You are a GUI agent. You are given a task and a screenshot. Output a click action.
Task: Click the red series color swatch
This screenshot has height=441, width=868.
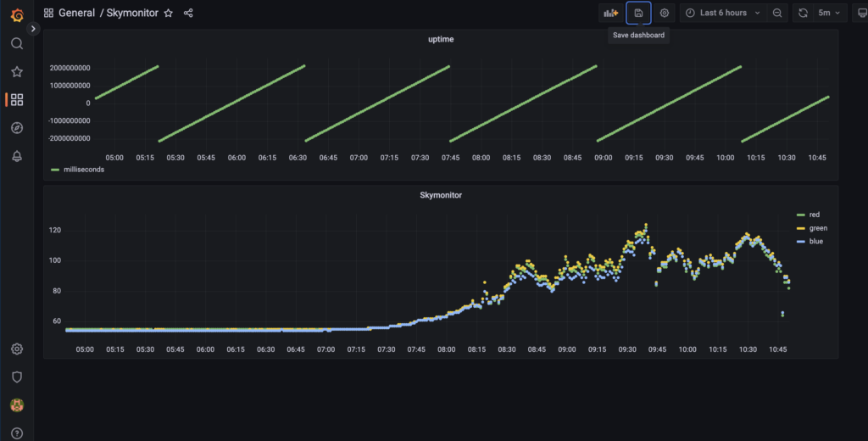[x=800, y=215]
